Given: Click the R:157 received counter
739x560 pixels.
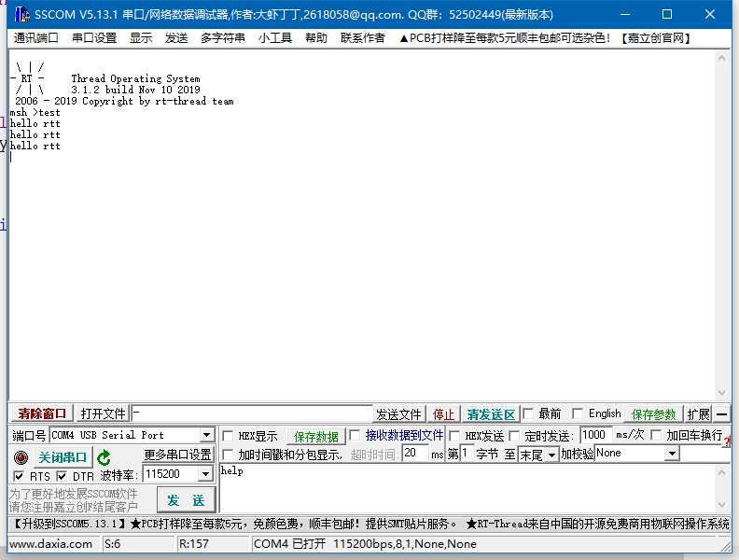Looking at the screenshot, I should pos(193,544).
